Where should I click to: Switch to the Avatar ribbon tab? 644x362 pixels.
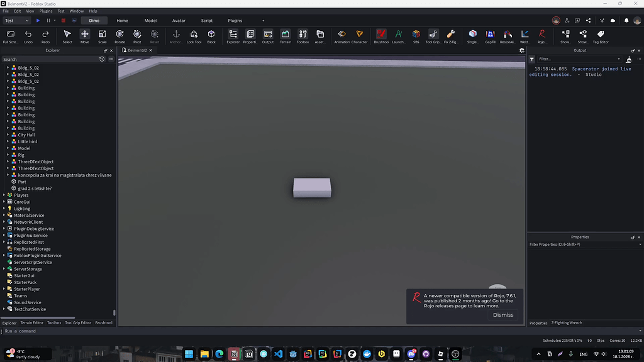[179, 21]
